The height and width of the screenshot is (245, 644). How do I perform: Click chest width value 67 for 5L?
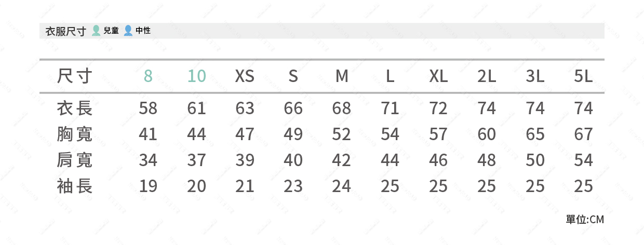point(584,134)
